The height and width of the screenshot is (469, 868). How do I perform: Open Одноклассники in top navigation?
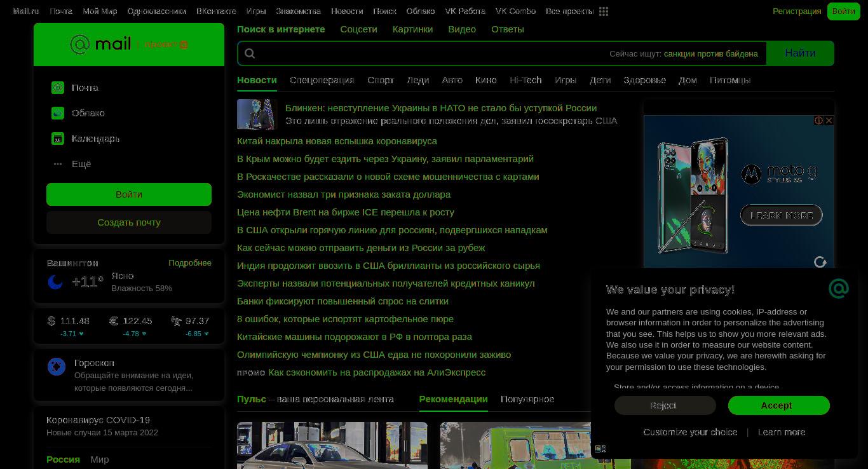point(157,11)
